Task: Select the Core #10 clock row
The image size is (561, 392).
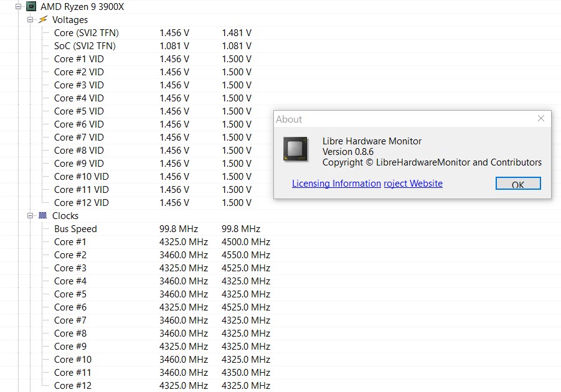Action: (162, 360)
